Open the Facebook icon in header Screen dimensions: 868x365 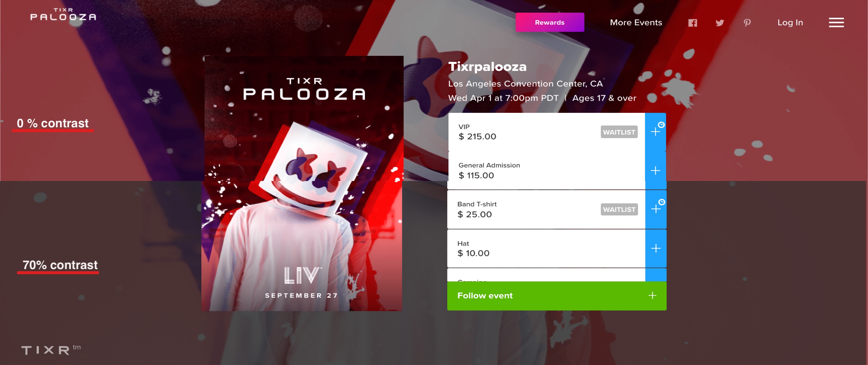pyautogui.click(x=693, y=23)
